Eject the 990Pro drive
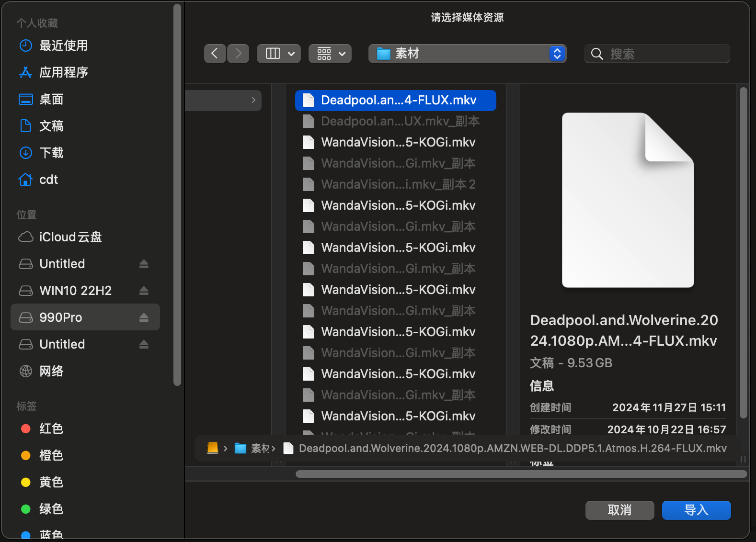 click(144, 317)
